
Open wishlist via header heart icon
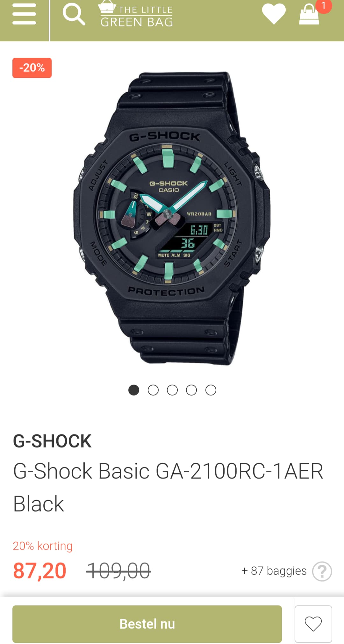click(x=274, y=14)
